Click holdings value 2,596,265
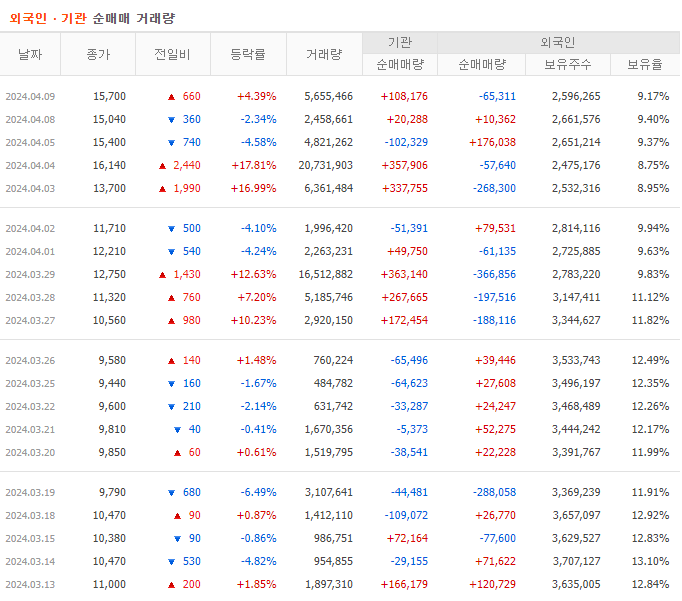682x601 pixels. pyautogui.click(x=576, y=96)
